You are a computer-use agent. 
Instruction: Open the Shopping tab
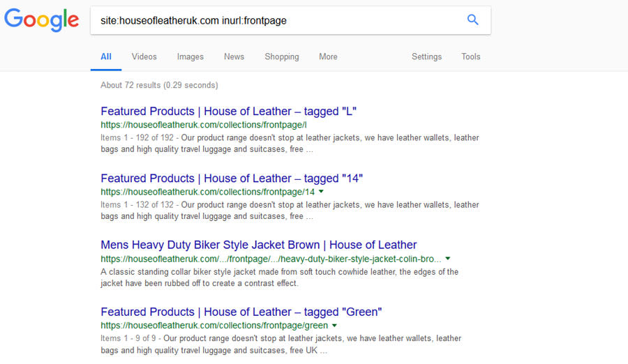pos(282,56)
